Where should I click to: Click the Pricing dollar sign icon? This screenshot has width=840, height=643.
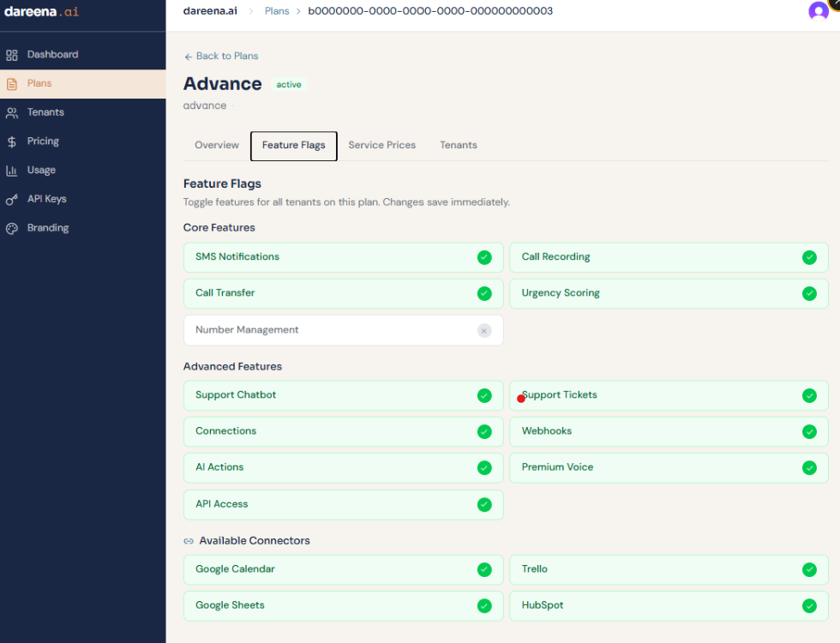pyautogui.click(x=12, y=141)
